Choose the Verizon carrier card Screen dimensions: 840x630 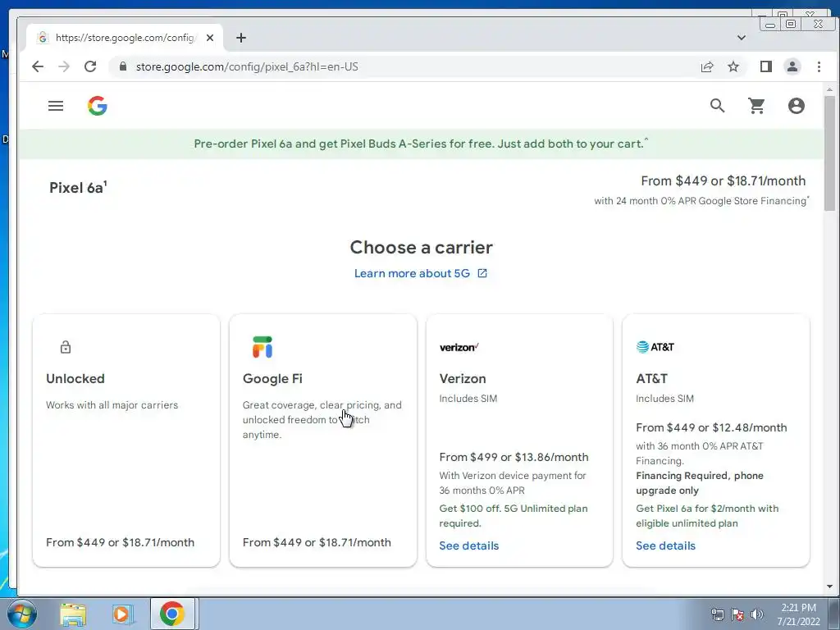(519, 441)
